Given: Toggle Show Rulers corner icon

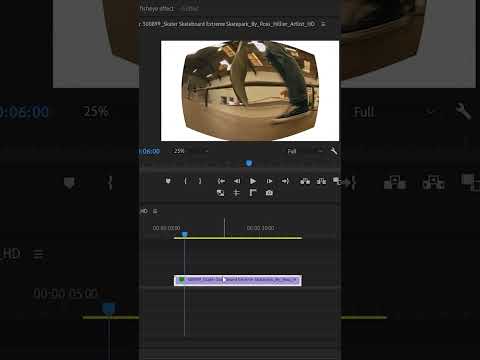Looking at the screenshot, I should coord(253,193).
